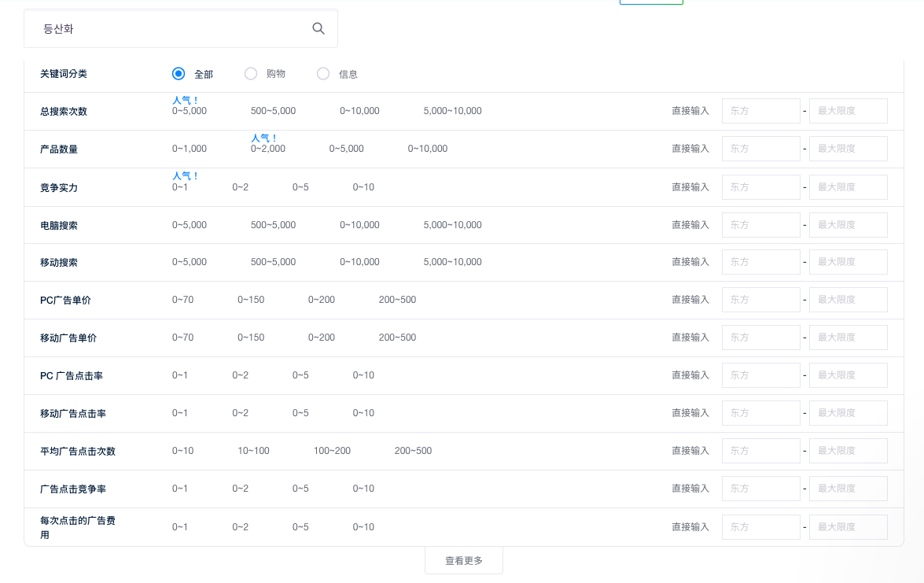Click minimum input for 移动广告点击率
Image resolution: width=924 pixels, height=583 pixels.
tap(760, 413)
